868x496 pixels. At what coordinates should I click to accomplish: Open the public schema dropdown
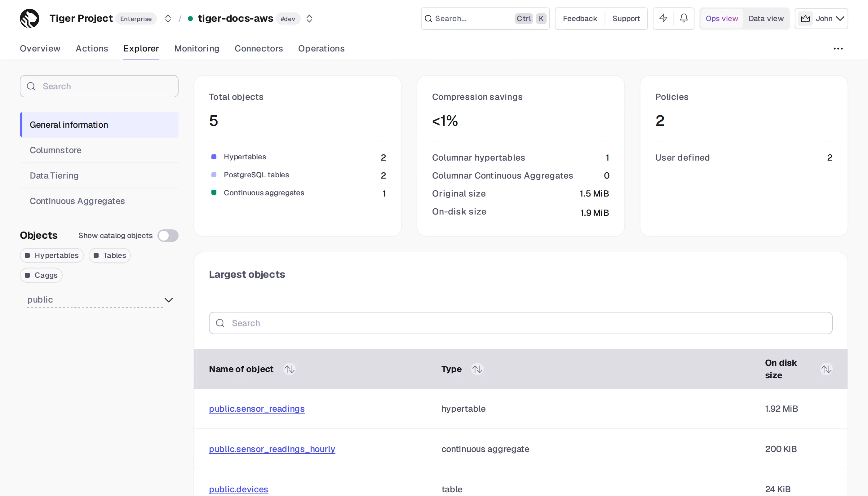point(100,300)
